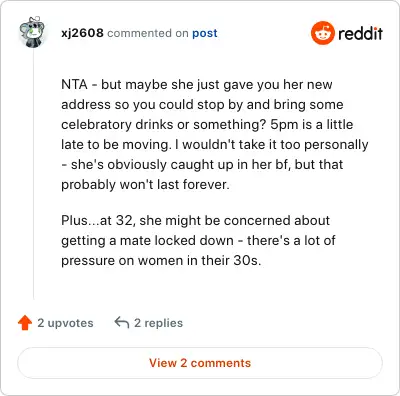Select the '2 upvotes' count label

click(x=65, y=323)
